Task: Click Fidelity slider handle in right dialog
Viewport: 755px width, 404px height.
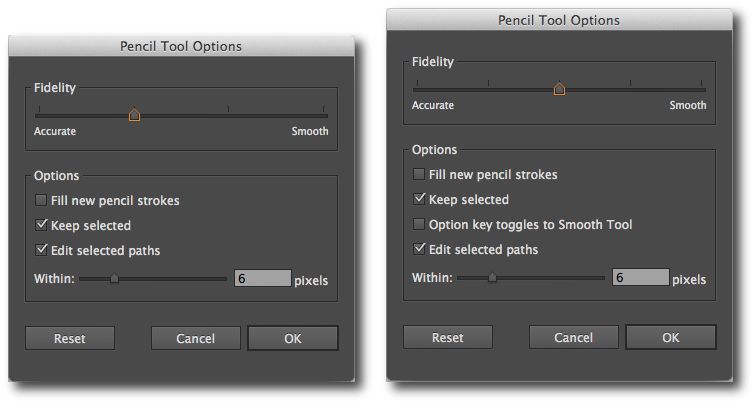Action: click(560, 89)
